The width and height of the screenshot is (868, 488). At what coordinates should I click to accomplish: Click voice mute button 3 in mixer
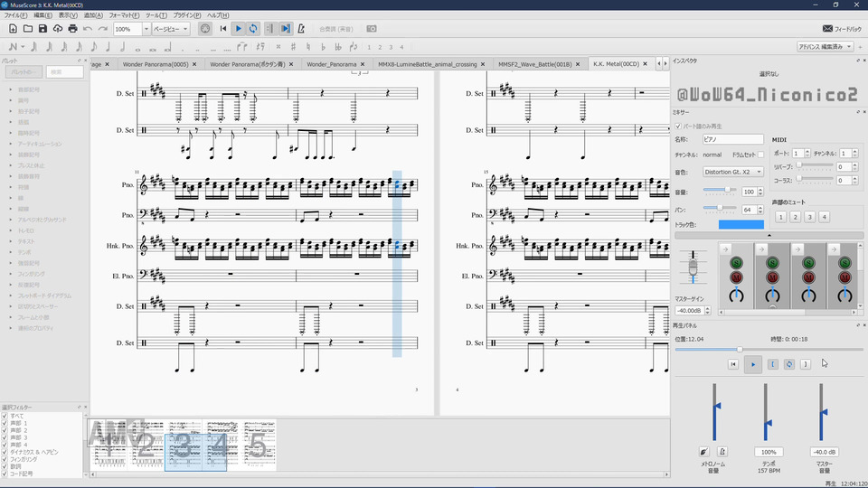point(809,217)
